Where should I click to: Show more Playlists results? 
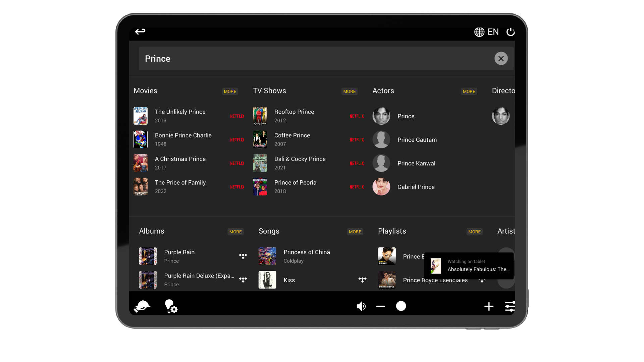click(474, 232)
